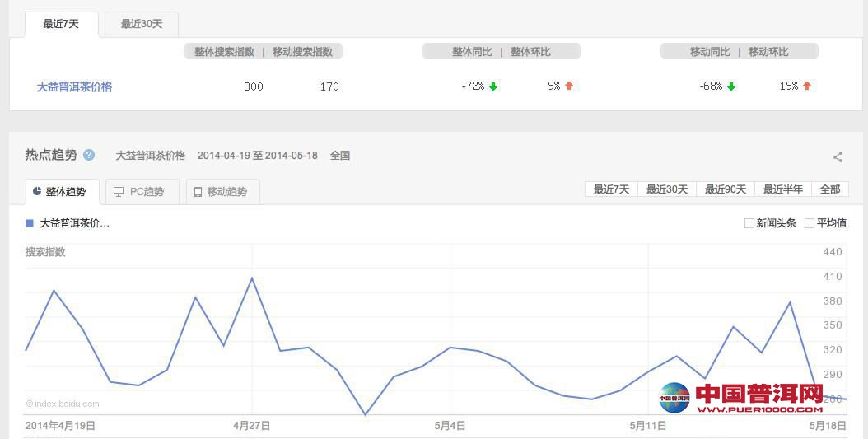Click the y-axis value 440
Image resolution: width=868 pixels, height=439 pixels.
tap(833, 252)
